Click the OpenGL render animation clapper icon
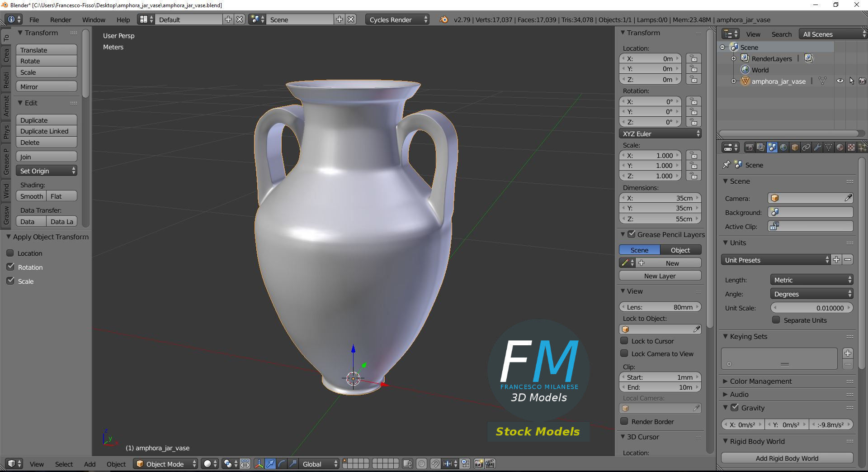Image resolution: width=868 pixels, height=472 pixels. [490, 464]
